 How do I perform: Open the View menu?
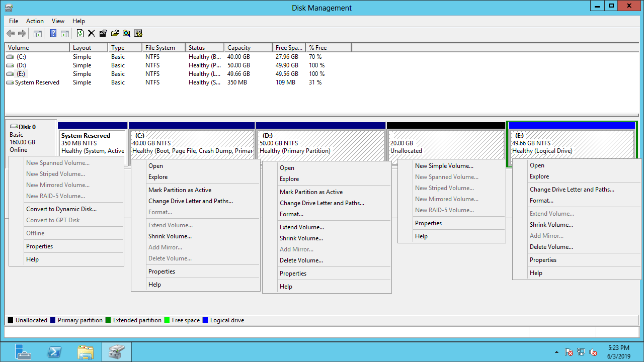click(58, 21)
